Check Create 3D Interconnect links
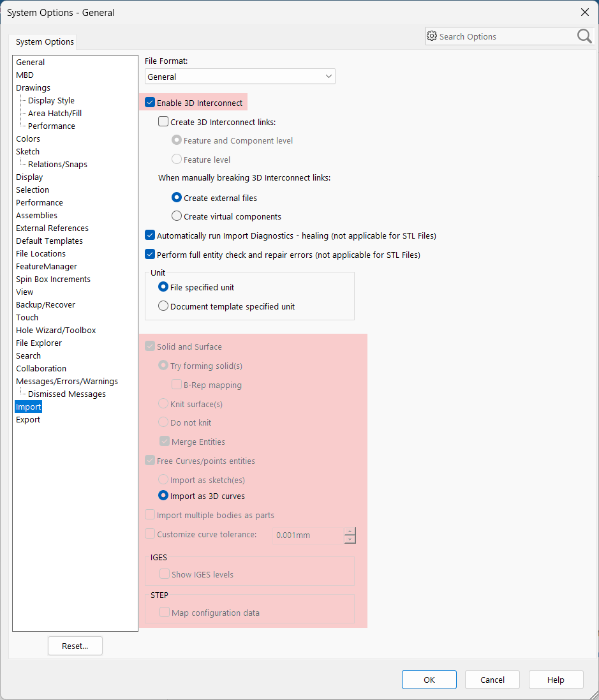 163,121
